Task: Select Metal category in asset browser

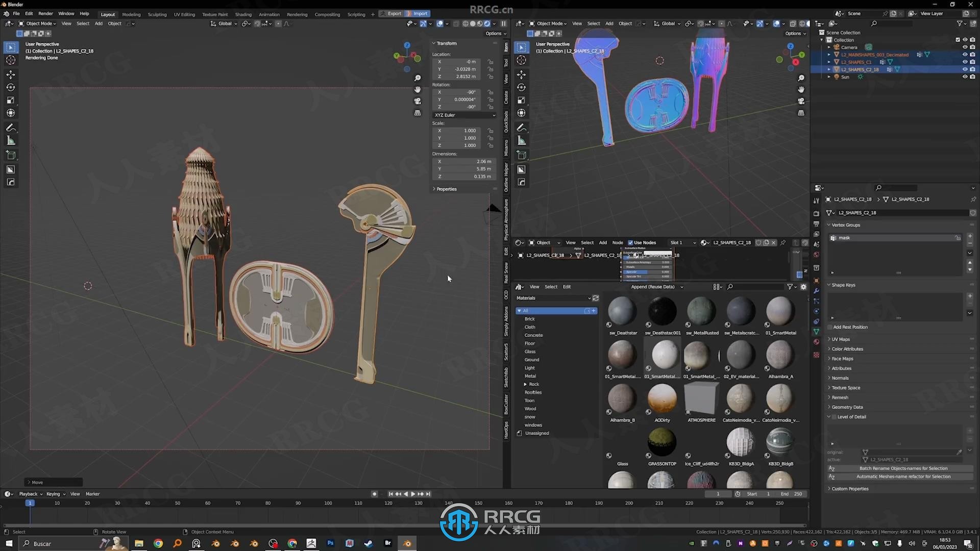Action: (x=530, y=376)
